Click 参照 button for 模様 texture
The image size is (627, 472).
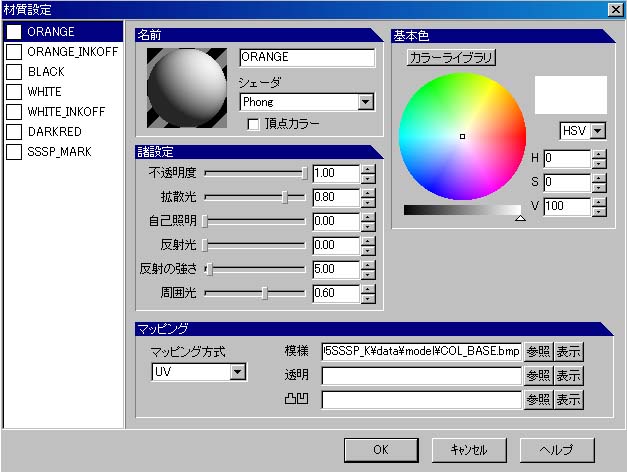[x=538, y=351]
